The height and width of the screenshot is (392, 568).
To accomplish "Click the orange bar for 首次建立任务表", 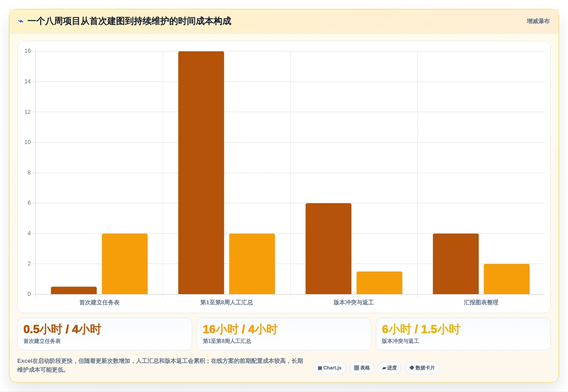I will 124,264.
